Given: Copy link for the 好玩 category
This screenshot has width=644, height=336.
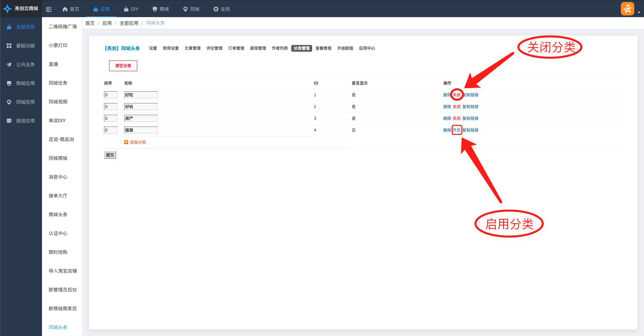Looking at the screenshot, I should (x=470, y=107).
